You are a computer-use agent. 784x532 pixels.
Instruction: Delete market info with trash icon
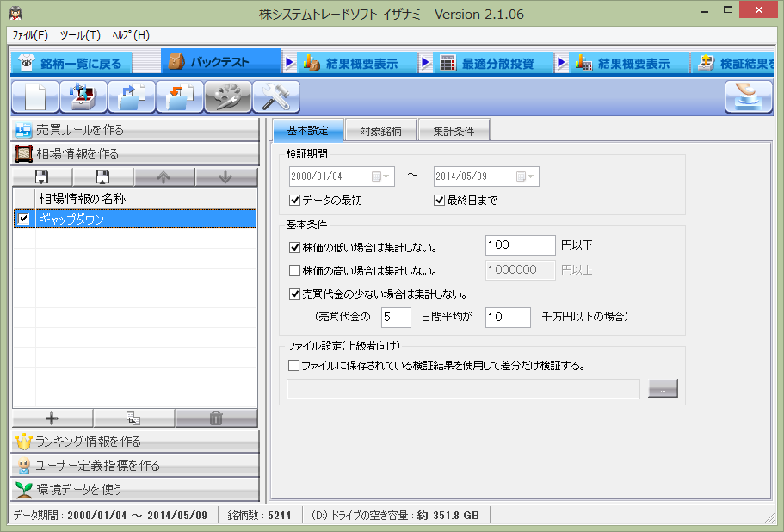216,418
